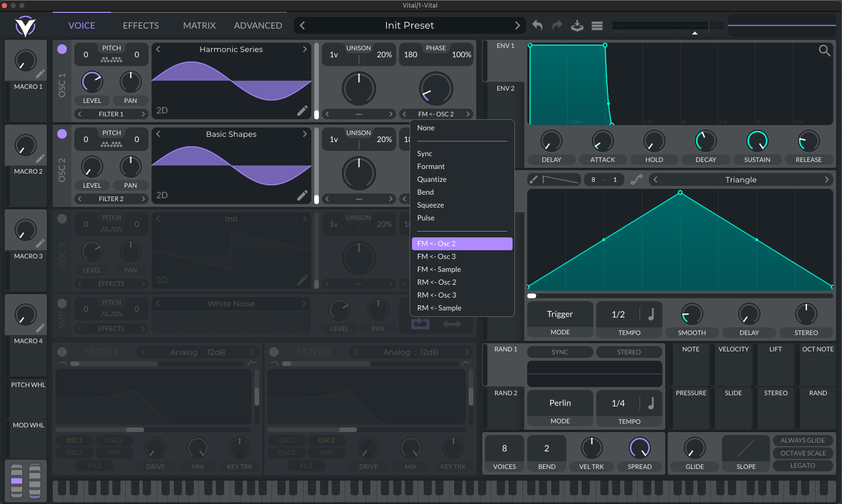Click the glide SLOPE curve display

point(745,448)
